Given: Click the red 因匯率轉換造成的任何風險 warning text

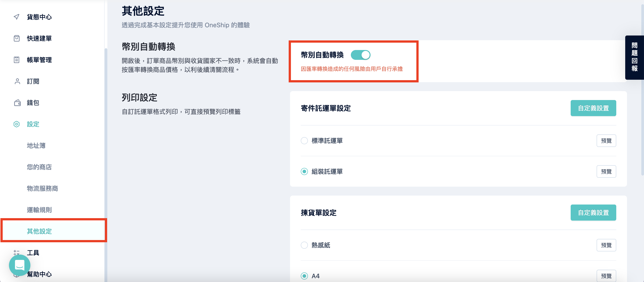Looking at the screenshot, I should tap(352, 69).
